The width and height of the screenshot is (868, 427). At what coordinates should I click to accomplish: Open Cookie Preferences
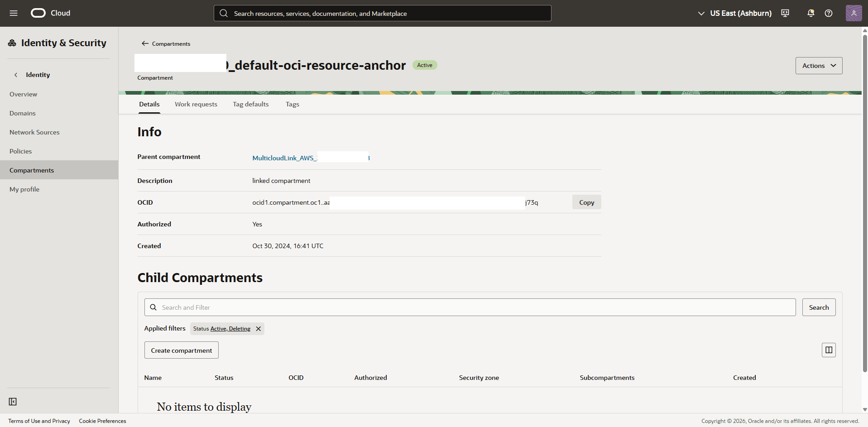102,421
